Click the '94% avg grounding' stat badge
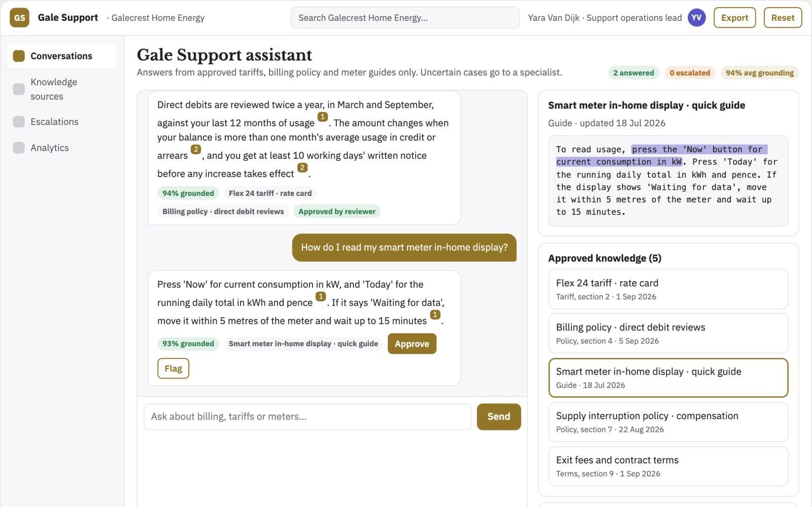The image size is (812, 507). tap(760, 73)
